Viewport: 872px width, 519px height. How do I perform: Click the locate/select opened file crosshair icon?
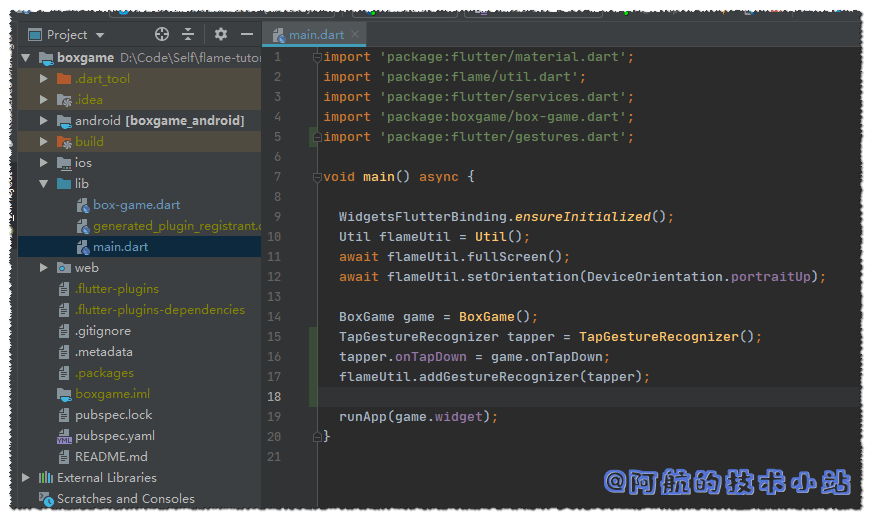coord(162,34)
